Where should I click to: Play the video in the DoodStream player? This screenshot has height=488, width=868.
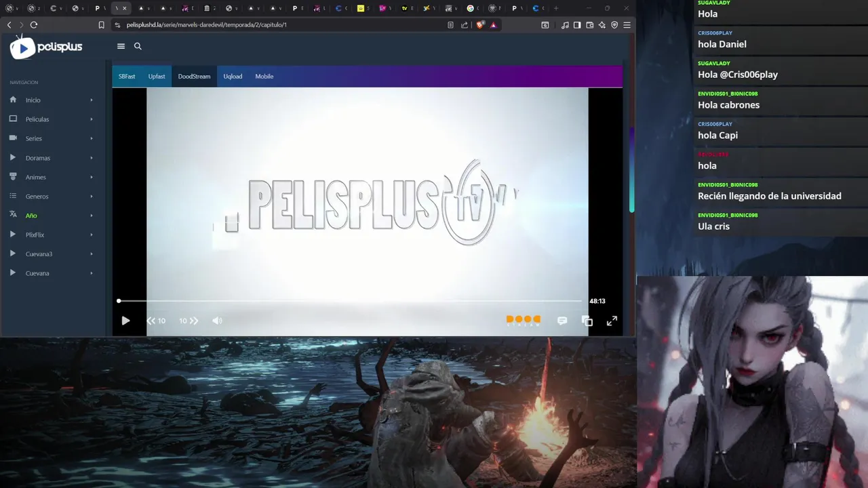click(125, 321)
